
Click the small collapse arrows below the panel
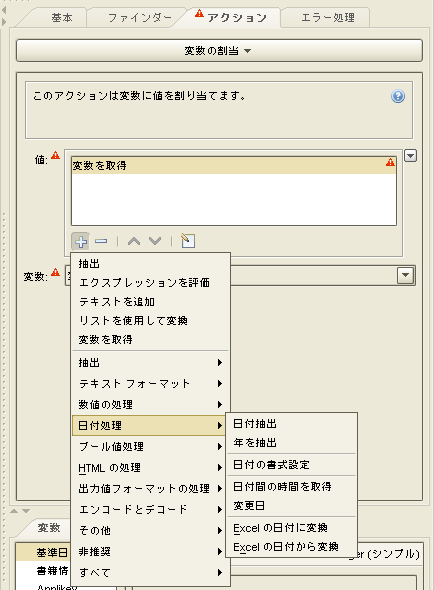20,511
